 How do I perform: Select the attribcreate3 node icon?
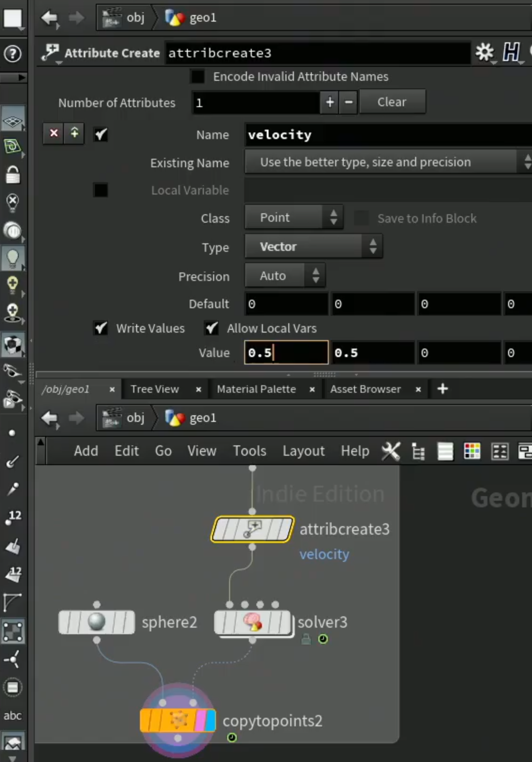253,529
